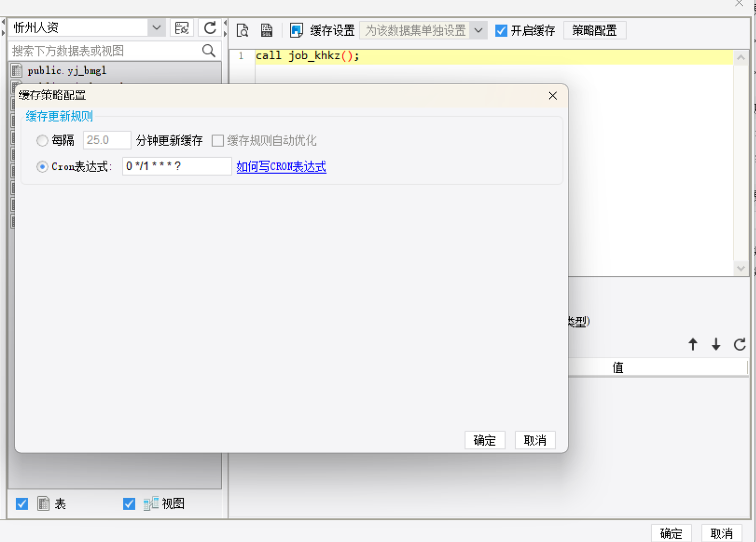
Task: Select the 每隔 minutes radio button
Action: (42, 141)
